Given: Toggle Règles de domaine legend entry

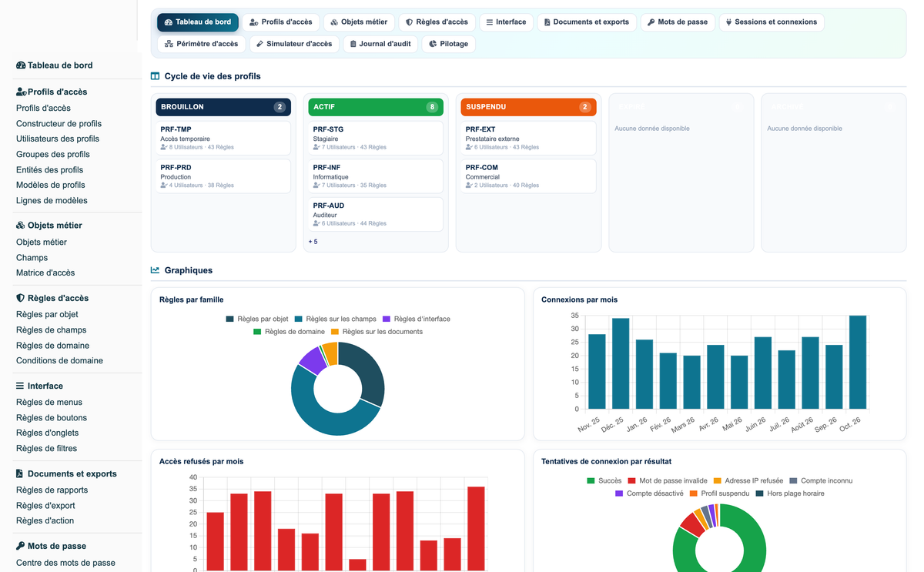Looking at the screenshot, I should 289,332.
